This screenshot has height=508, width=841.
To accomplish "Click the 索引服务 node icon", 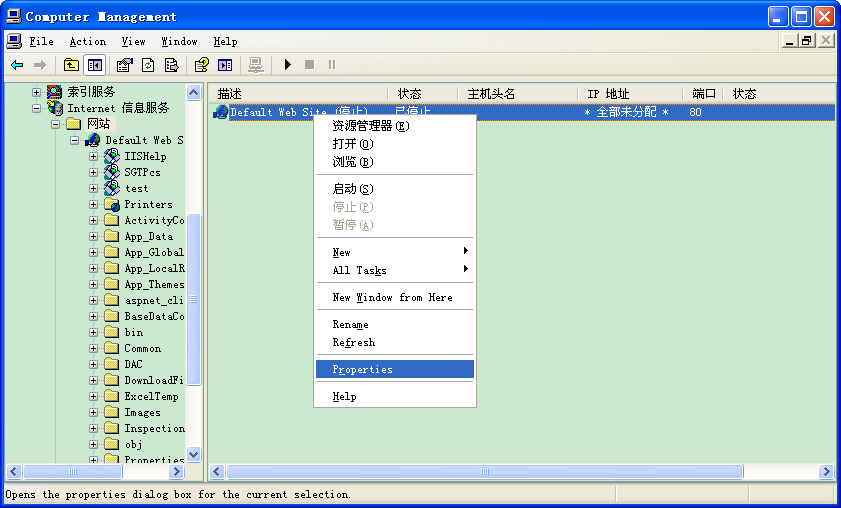I will pos(55,92).
